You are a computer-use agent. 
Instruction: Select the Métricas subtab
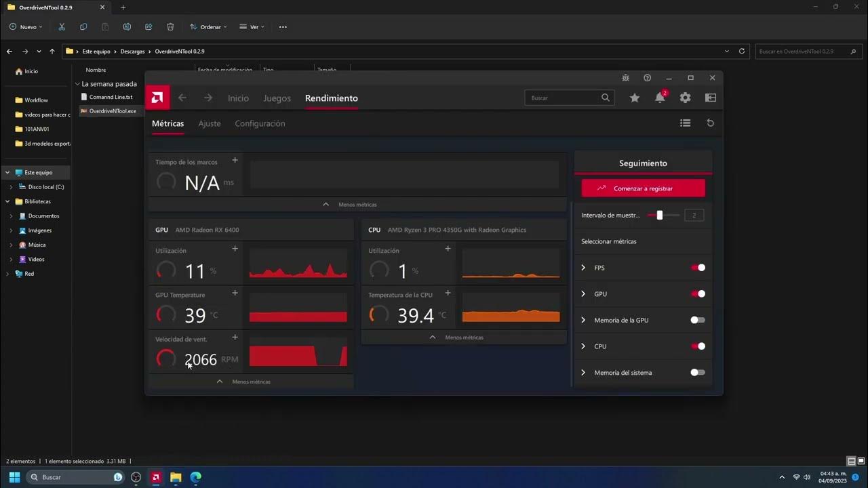167,123
